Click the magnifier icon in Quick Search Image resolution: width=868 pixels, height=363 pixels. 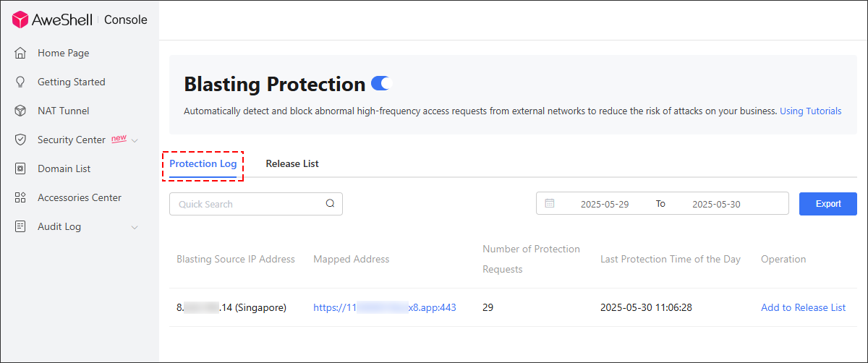(x=330, y=203)
